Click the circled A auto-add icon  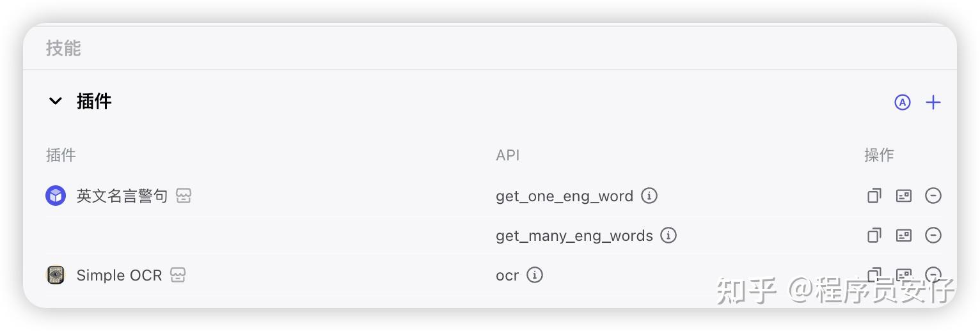tap(902, 102)
